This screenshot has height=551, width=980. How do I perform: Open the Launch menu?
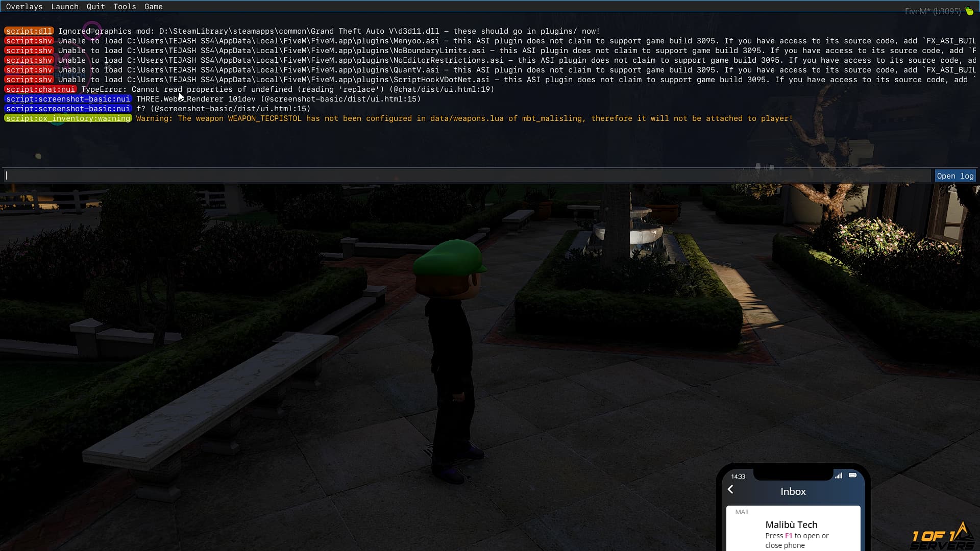click(x=65, y=7)
